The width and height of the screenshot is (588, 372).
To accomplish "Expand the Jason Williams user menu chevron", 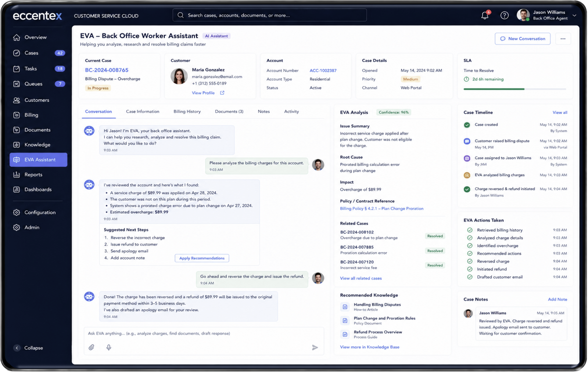I will tap(574, 15).
